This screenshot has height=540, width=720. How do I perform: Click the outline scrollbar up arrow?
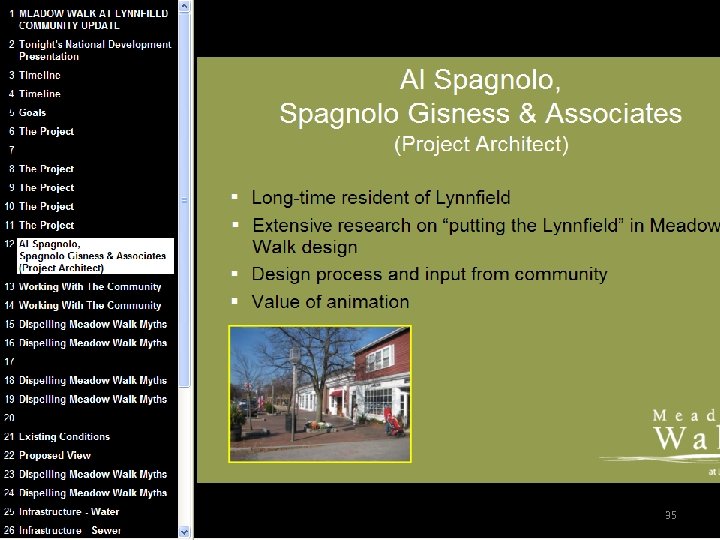pos(184,6)
